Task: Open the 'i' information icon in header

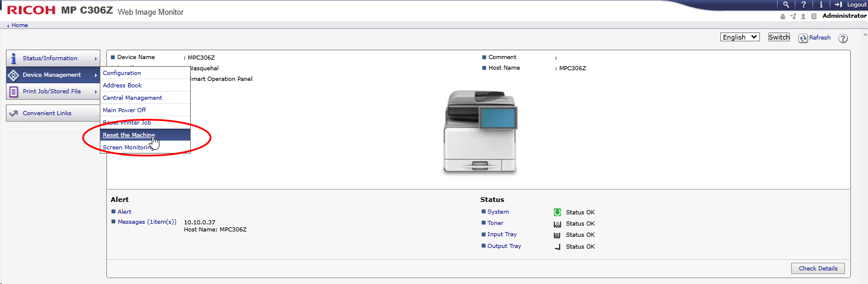Action: click(x=821, y=4)
